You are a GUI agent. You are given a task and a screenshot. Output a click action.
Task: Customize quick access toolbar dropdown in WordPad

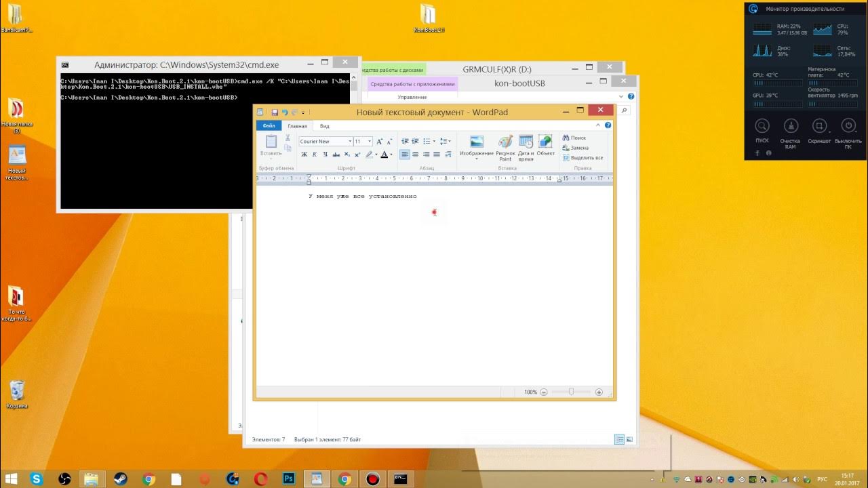pos(303,113)
